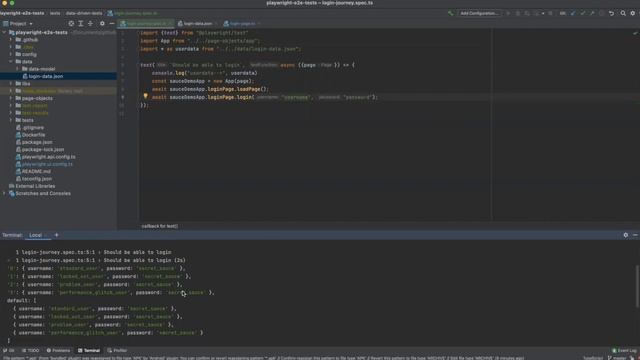This screenshot has height=360, width=640.
Task: Add a new terminal session with plus icon
Action: 56,235
